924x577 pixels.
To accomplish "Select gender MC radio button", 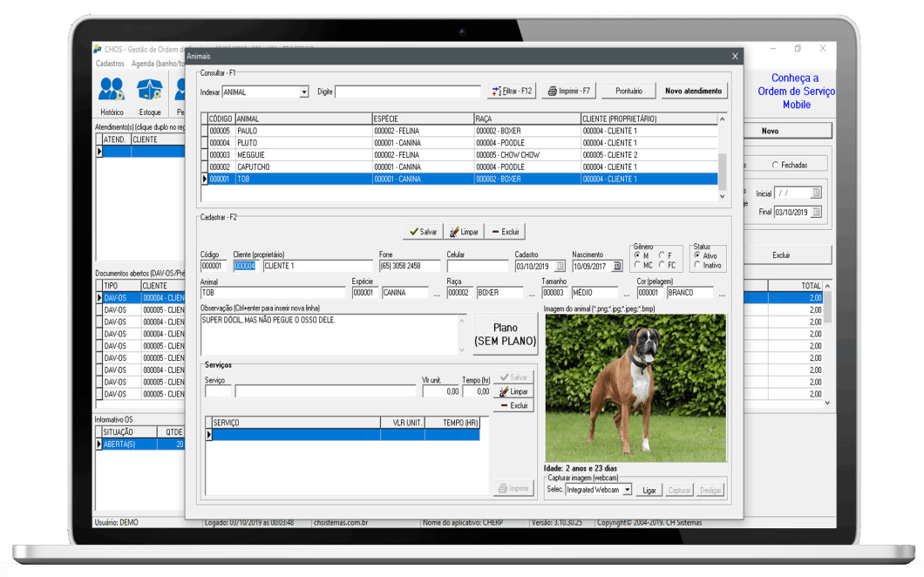I will pyautogui.click(x=637, y=265).
